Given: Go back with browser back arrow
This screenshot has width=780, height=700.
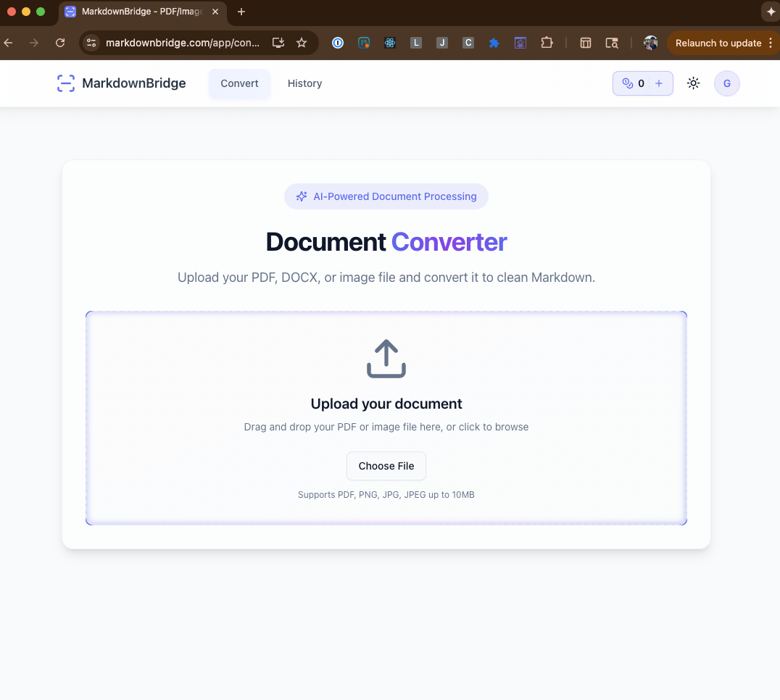Looking at the screenshot, I should [x=9, y=43].
